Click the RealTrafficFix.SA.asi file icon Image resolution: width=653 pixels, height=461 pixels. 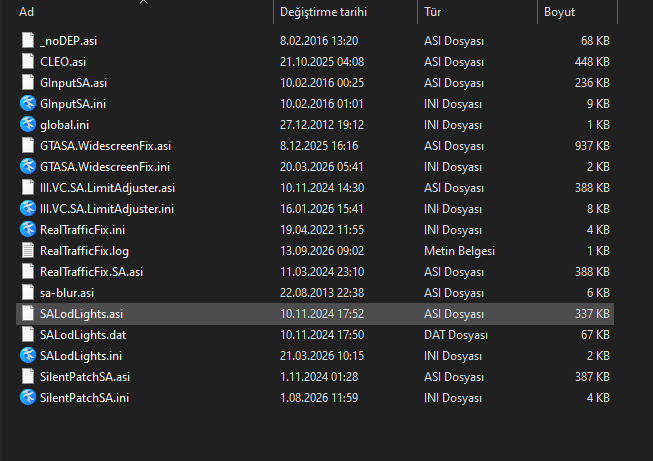pyautogui.click(x=28, y=272)
